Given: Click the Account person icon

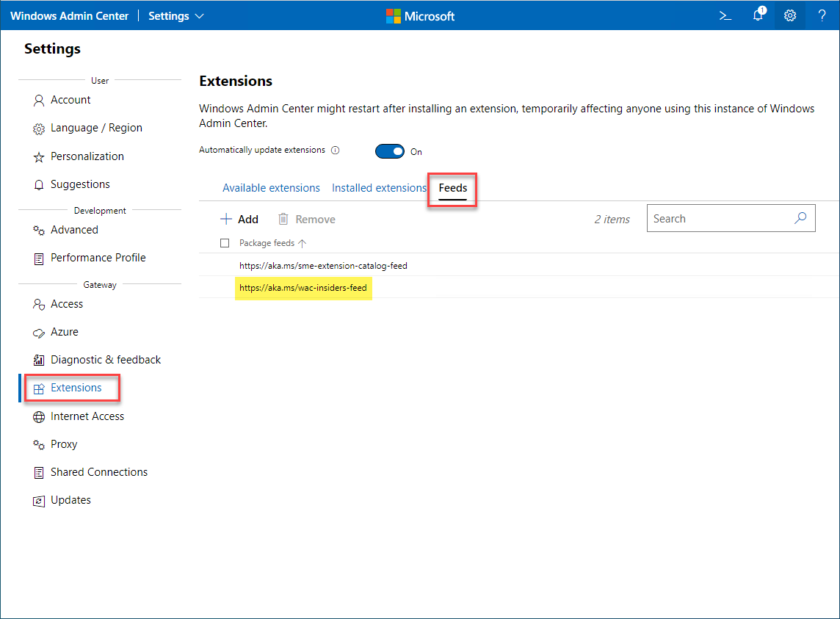Looking at the screenshot, I should pos(39,100).
